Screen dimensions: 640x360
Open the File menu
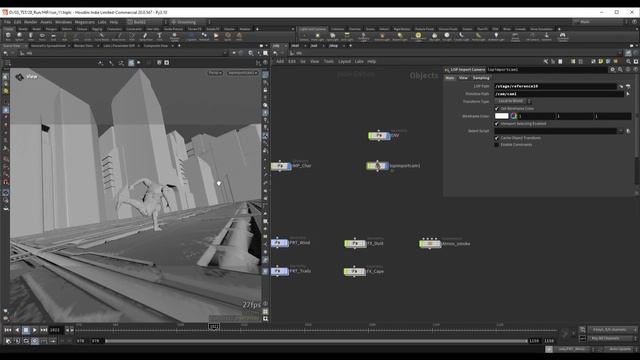tap(7, 22)
